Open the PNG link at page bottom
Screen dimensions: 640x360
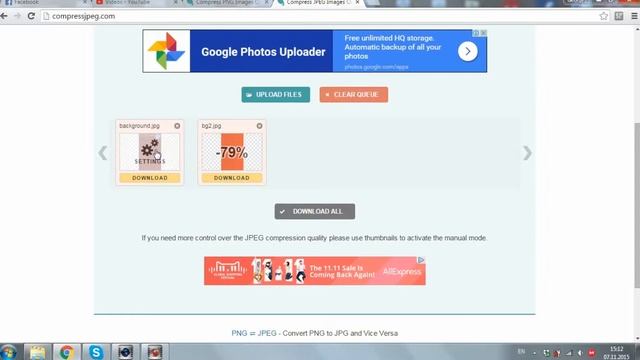pos(239,333)
